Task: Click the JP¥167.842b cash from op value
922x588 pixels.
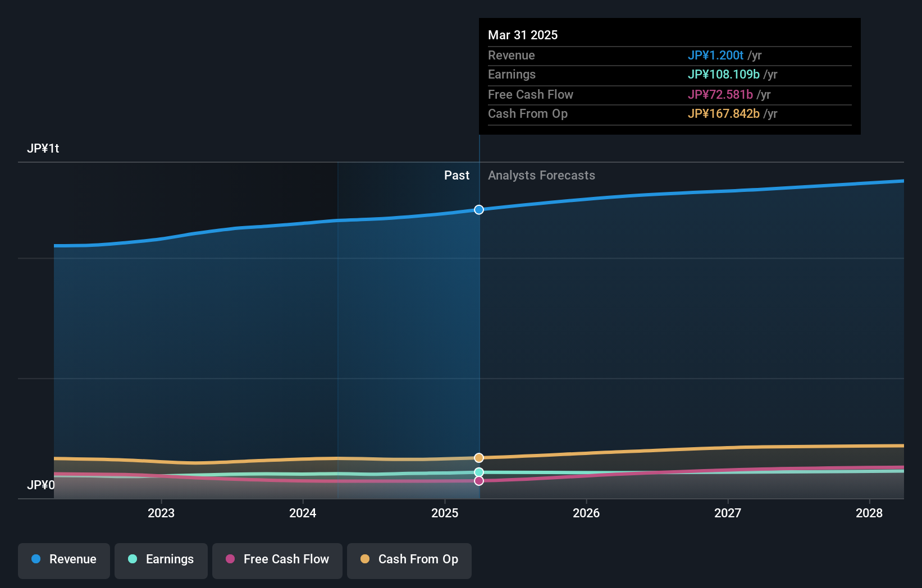Action: (724, 114)
